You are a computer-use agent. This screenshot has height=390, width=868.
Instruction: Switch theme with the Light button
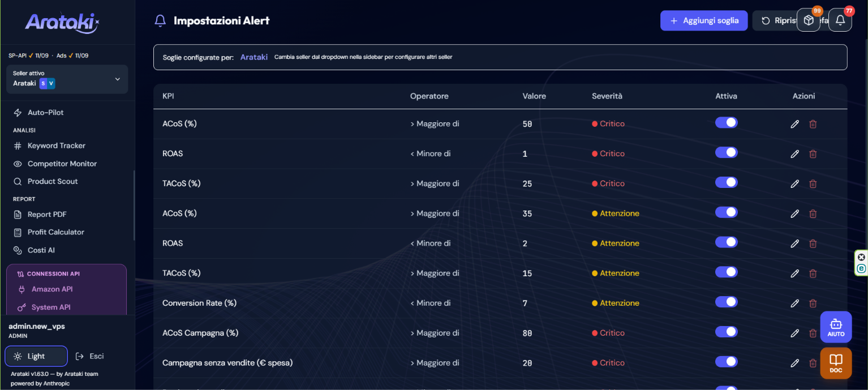[x=36, y=356]
